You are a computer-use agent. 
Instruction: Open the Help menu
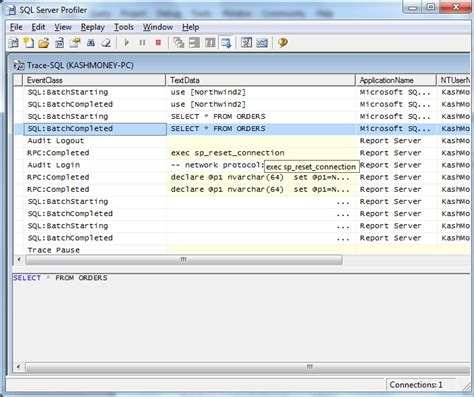pos(190,27)
